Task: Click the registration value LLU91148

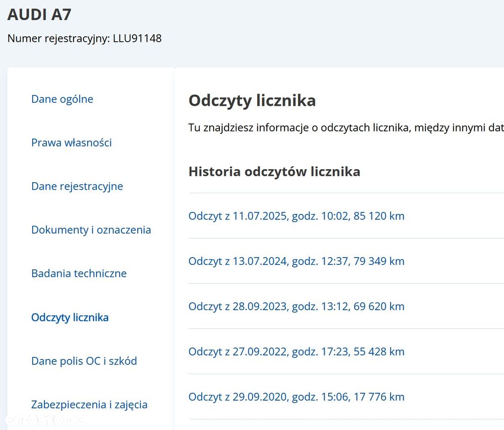Action: 137,38
